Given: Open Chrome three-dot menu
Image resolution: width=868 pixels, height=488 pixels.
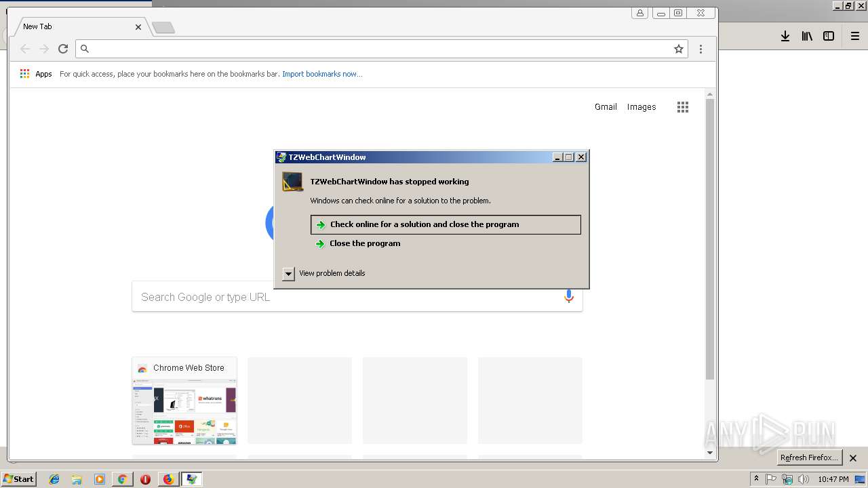Looking at the screenshot, I should point(701,49).
